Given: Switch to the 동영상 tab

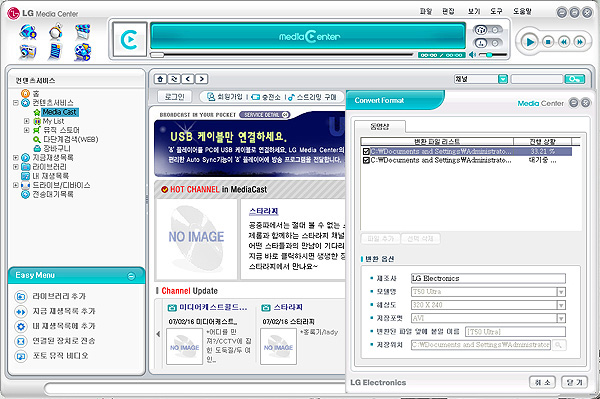Looking at the screenshot, I should (x=379, y=127).
